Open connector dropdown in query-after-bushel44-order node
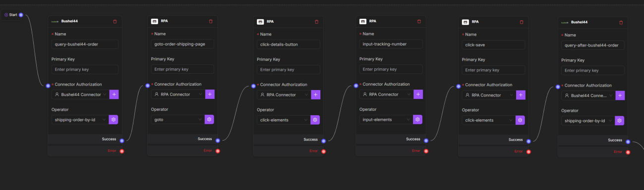The image size is (644, 190). point(588,95)
